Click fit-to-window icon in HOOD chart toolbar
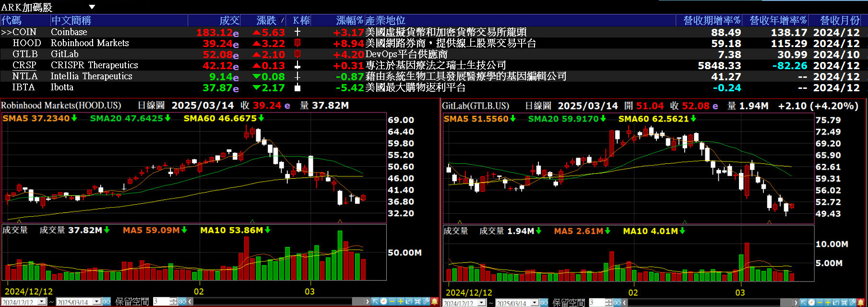Screen dimensions: 868x307 [417, 301]
